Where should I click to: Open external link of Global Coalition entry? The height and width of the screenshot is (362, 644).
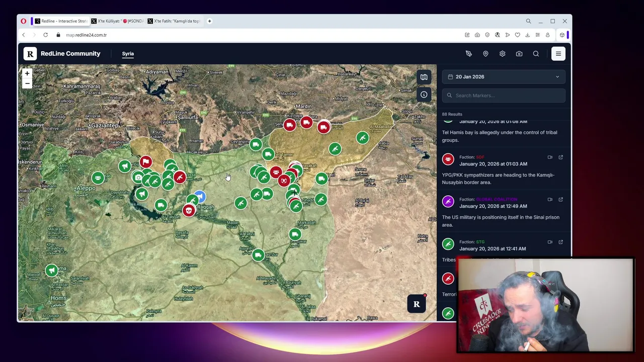pyautogui.click(x=560, y=200)
